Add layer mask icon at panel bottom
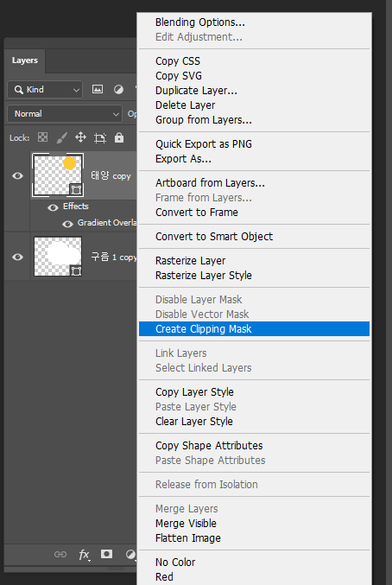 [x=106, y=554]
